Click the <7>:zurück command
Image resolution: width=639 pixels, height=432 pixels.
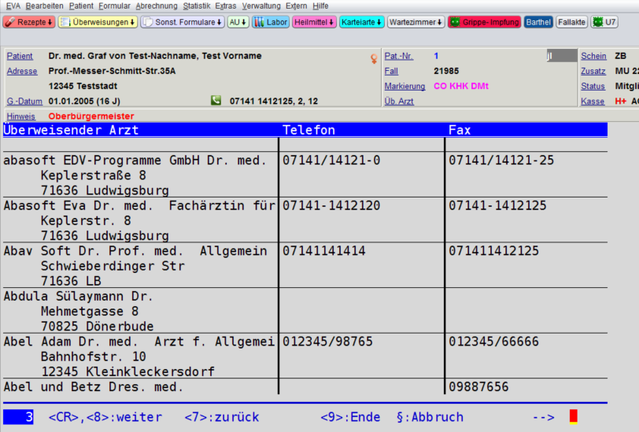point(221,417)
